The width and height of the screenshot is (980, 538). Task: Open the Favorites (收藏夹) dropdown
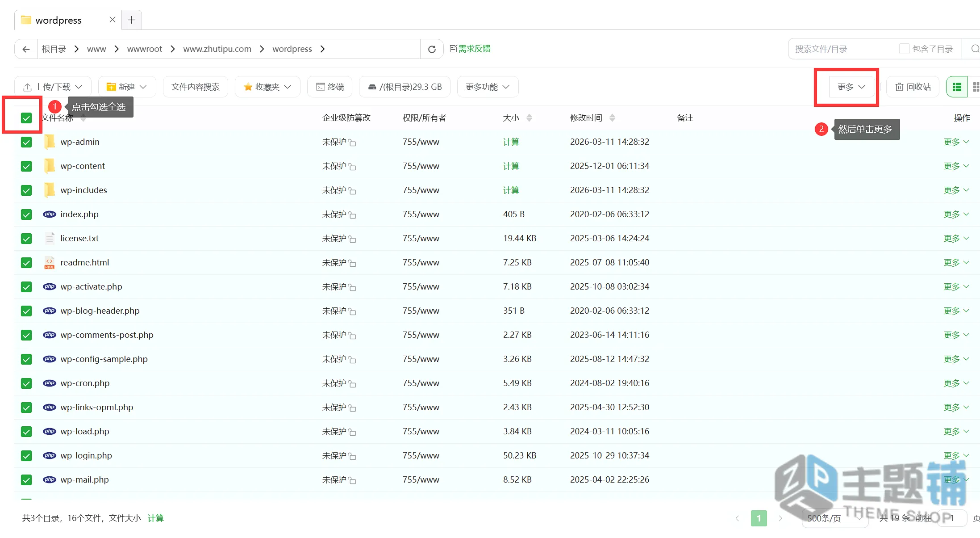(x=267, y=87)
